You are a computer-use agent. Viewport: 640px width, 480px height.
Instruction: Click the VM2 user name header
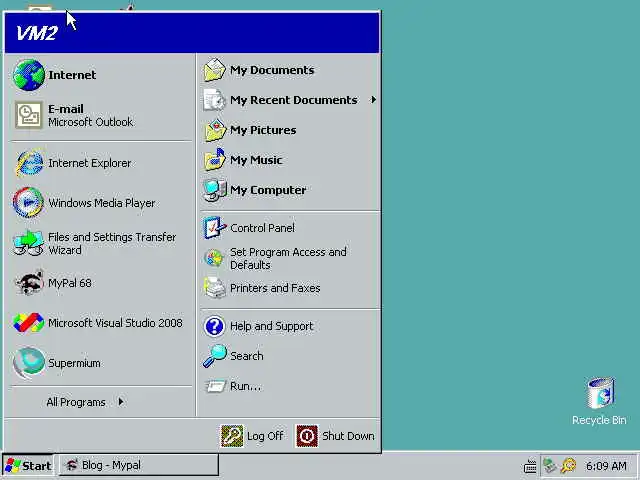coord(36,33)
